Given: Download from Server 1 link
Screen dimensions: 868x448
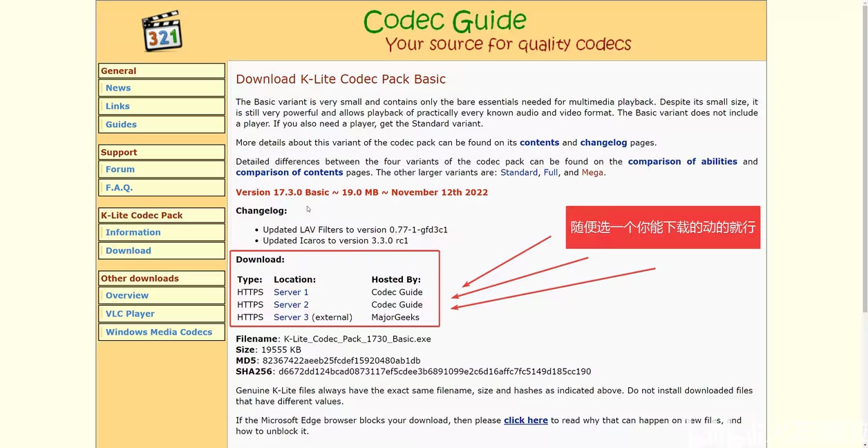Looking at the screenshot, I should [x=291, y=292].
